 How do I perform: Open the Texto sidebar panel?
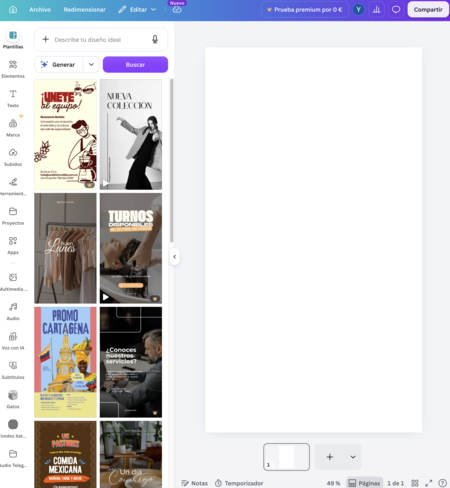(13, 98)
